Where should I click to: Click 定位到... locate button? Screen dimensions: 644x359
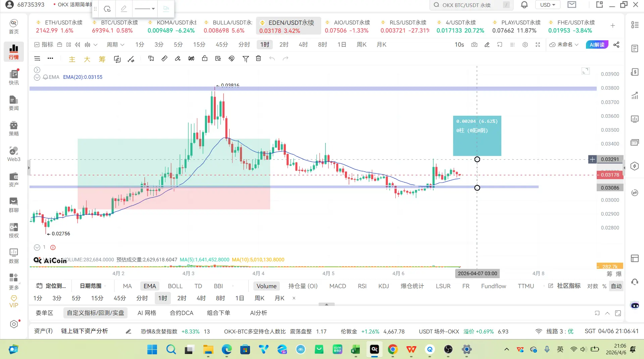coord(51,286)
